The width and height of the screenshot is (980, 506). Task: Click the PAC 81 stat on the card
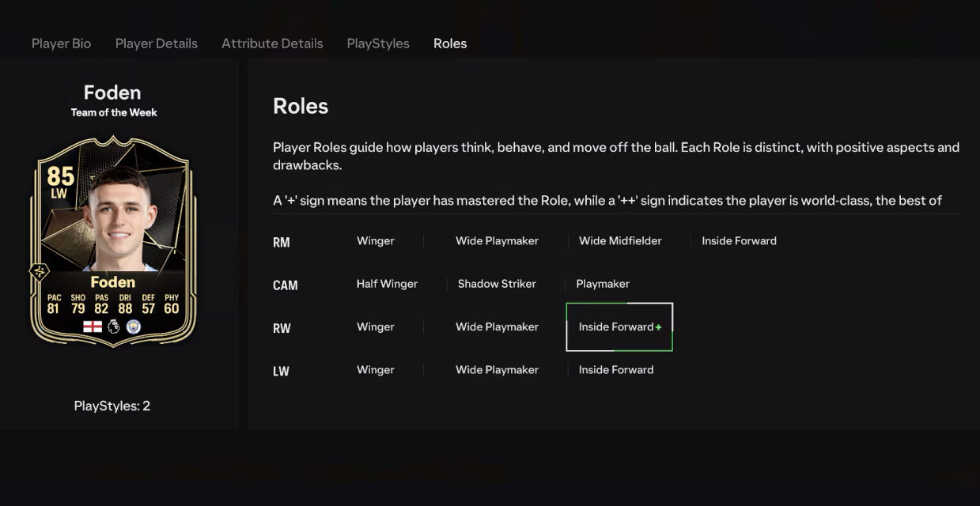[53, 304]
